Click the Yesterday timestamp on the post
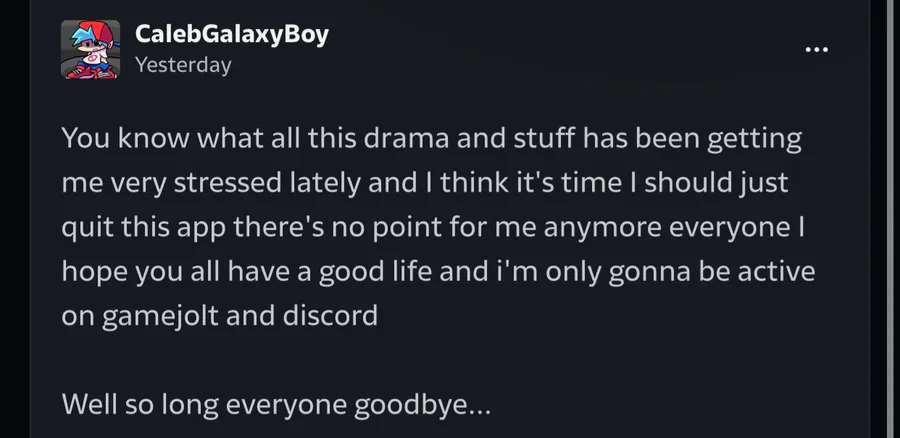 point(183,65)
